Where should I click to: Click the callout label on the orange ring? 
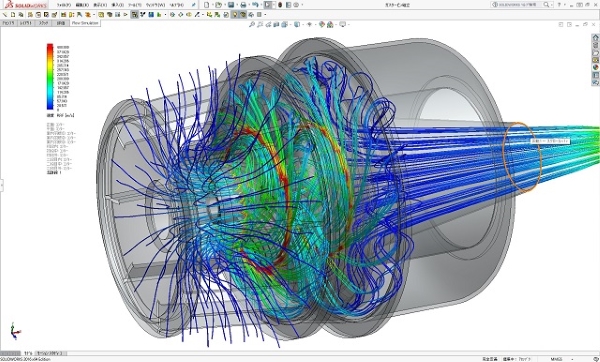[550, 141]
